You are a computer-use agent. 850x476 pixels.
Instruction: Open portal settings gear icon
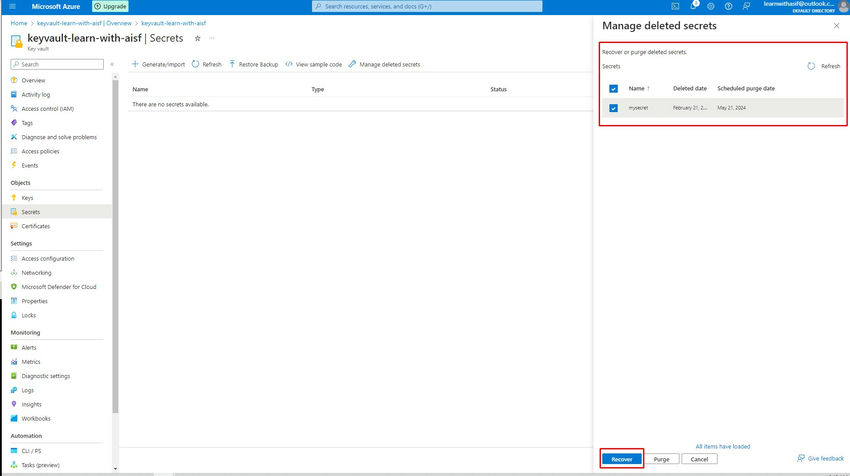point(711,7)
